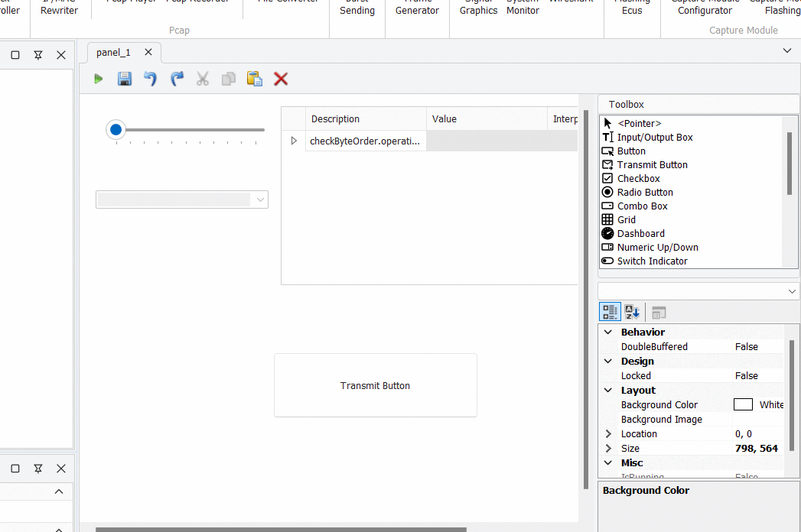Copy the selected control
Image resolution: width=801 pixels, height=532 pixels.
pyautogui.click(x=228, y=79)
